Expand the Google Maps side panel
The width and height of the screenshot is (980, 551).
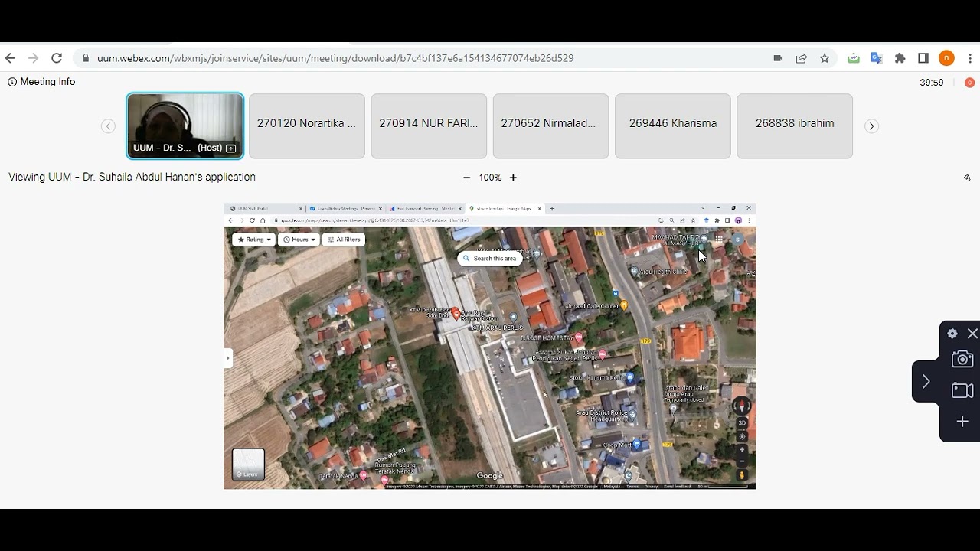(x=227, y=358)
